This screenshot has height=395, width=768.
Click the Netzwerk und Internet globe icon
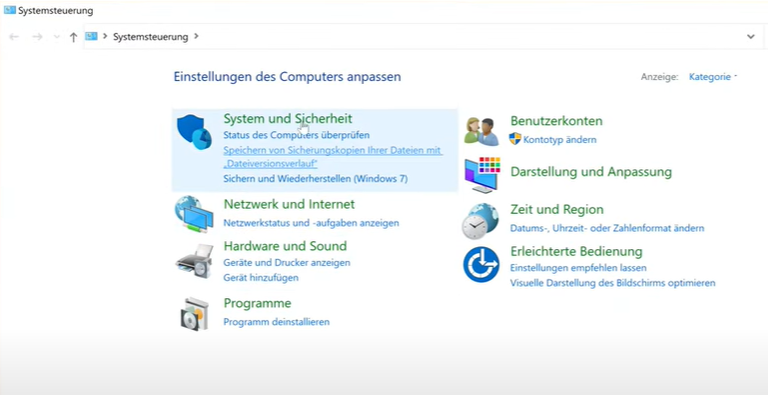coord(193,214)
